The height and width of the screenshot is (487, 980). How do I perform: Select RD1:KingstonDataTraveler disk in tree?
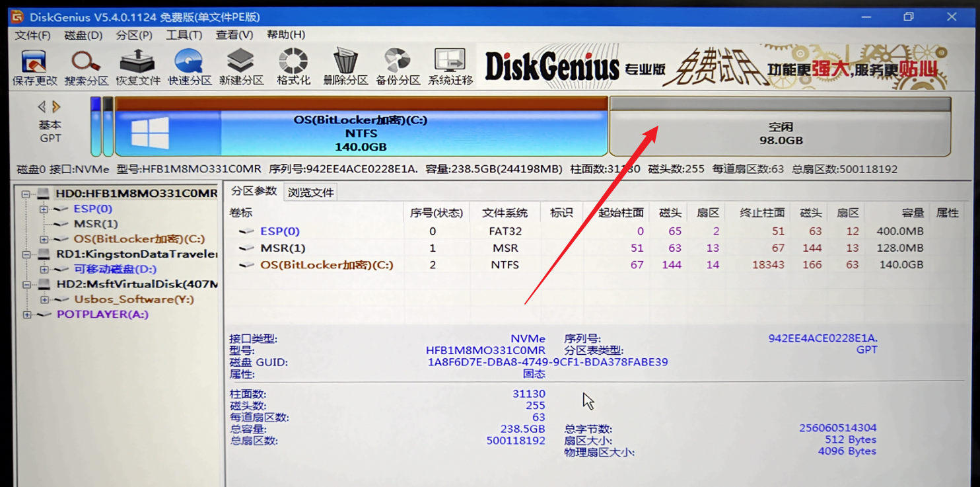pyautogui.click(x=137, y=254)
